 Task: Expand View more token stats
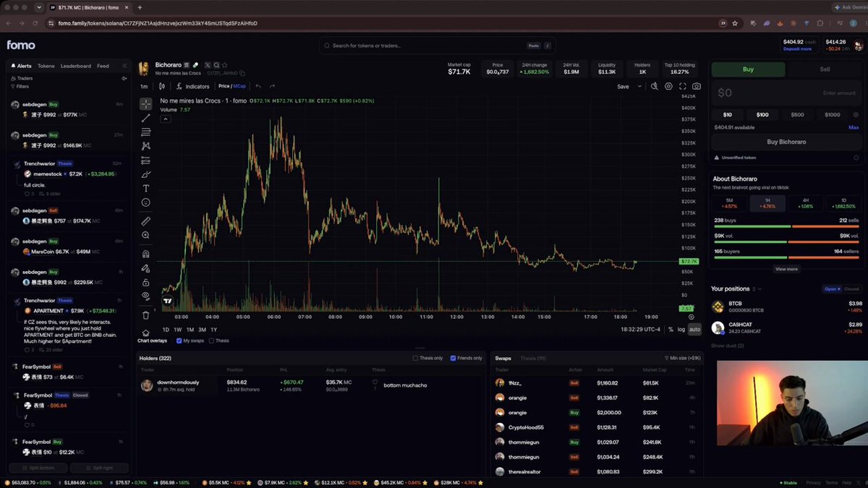[786, 269]
